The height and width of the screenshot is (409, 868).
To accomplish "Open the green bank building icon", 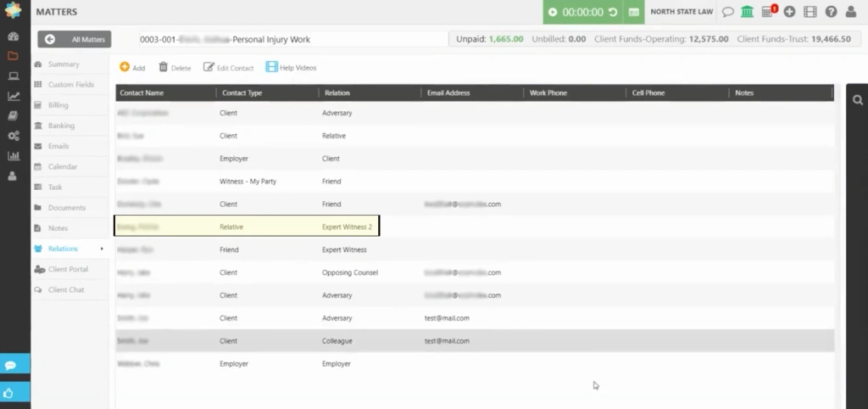I will (748, 12).
